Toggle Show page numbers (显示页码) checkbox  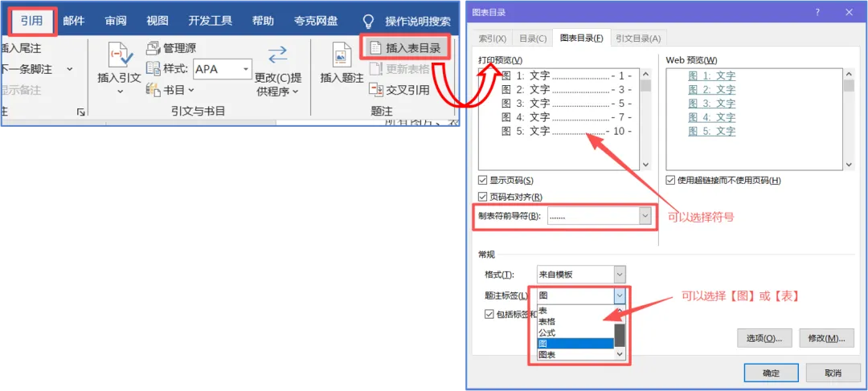[x=483, y=181]
